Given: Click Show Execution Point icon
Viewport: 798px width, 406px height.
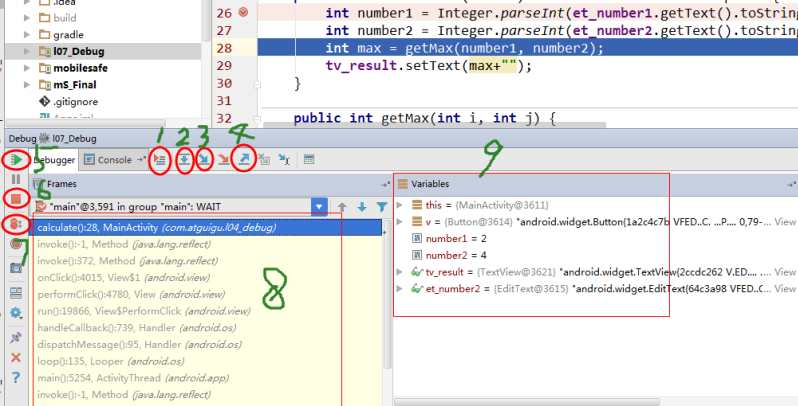Looking at the screenshot, I should (x=160, y=160).
